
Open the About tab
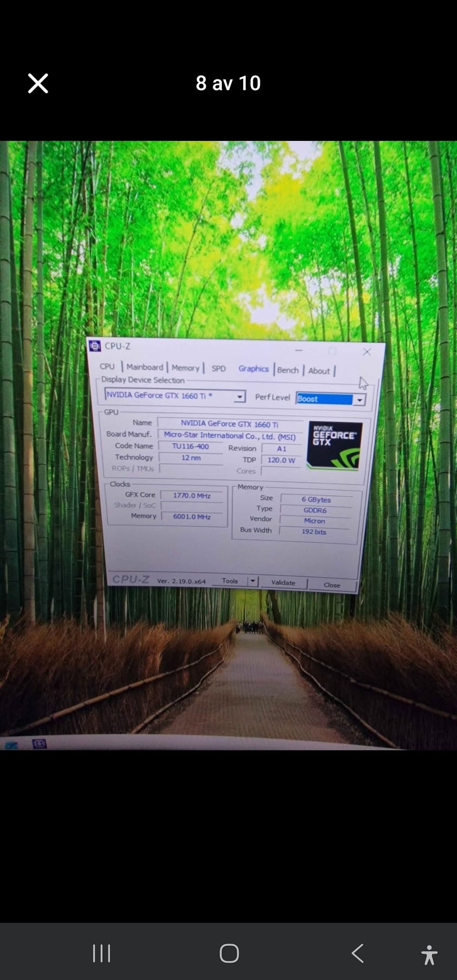click(318, 371)
